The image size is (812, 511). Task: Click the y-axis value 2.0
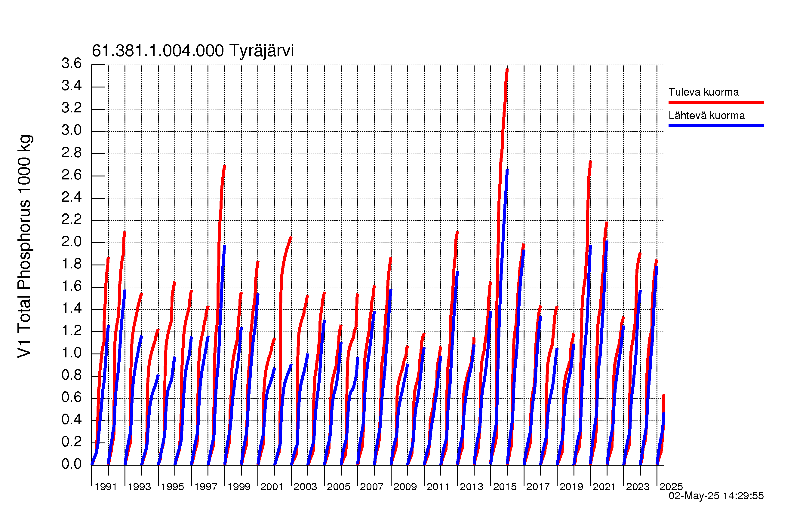click(x=72, y=242)
